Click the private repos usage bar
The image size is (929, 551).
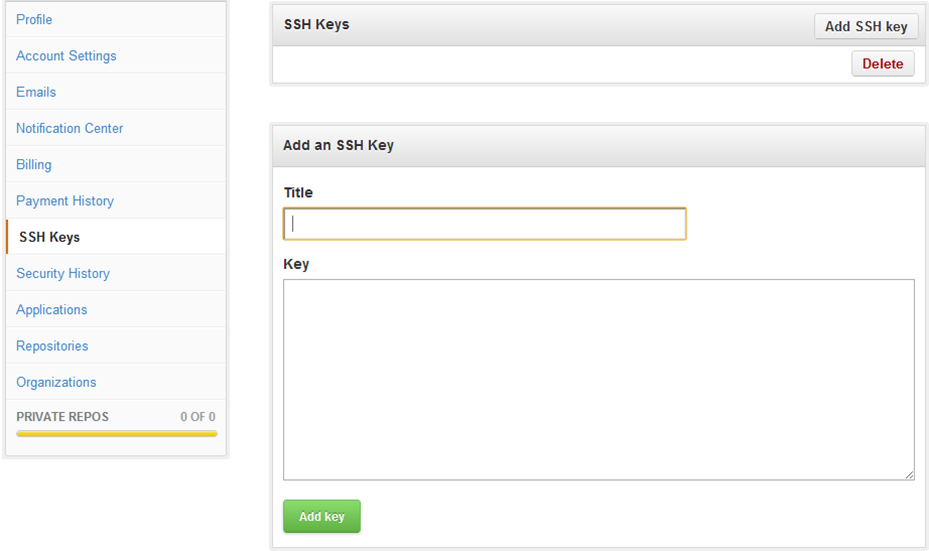tap(116, 434)
